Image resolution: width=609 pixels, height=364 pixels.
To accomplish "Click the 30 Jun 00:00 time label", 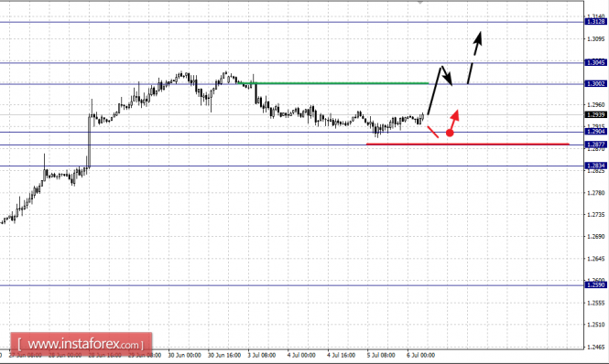I will (184, 356).
